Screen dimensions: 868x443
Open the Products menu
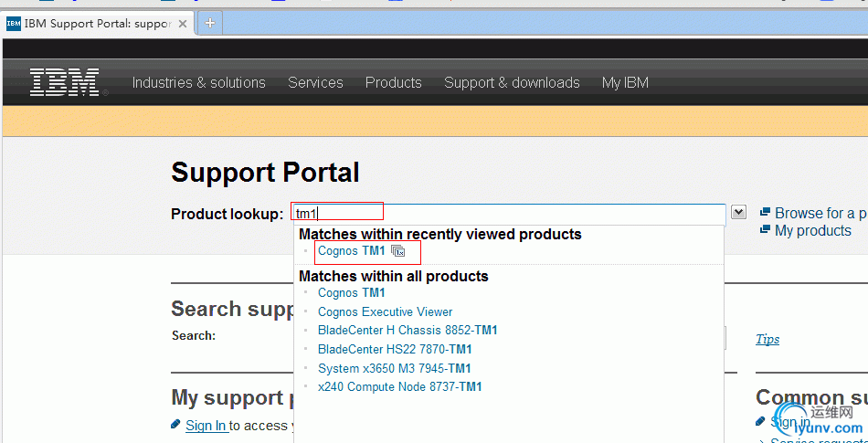pos(393,82)
